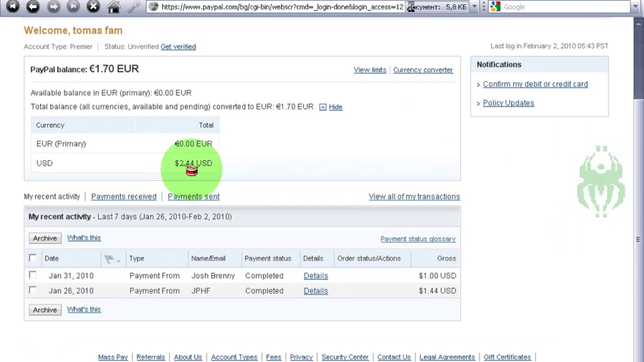Open the Gift Certificates footer link

[x=508, y=357]
